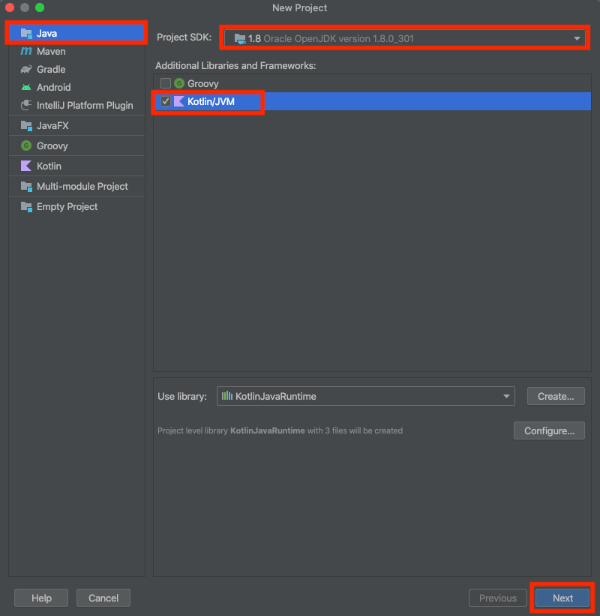Click the Android robot icon
The height and width of the screenshot is (616, 600).
click(26, 87)
